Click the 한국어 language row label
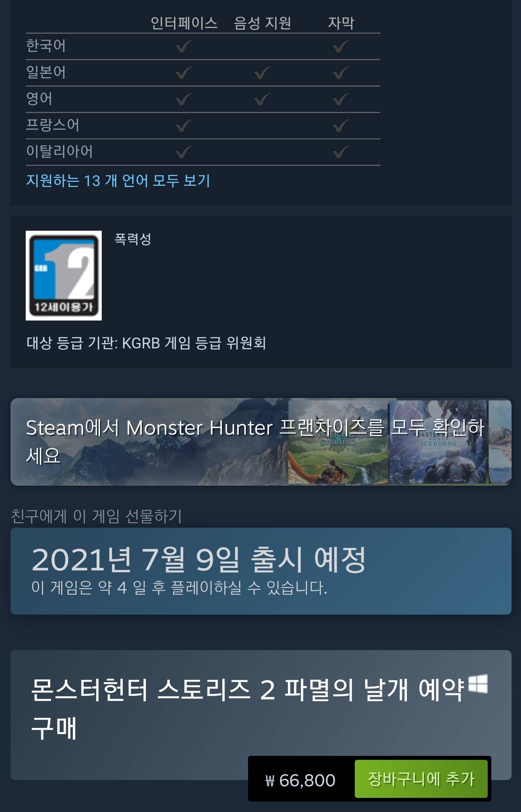 (x=46, y=46)
